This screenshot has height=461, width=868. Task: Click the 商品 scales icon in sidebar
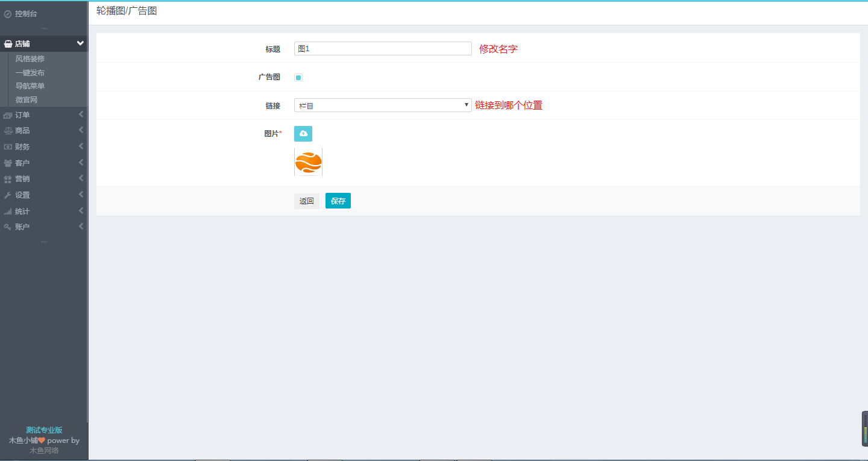click(8, 131)
